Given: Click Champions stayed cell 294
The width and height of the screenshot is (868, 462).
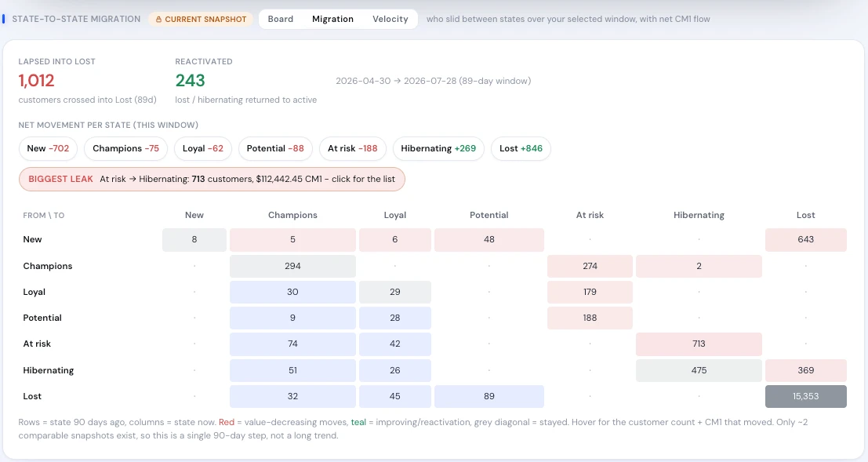Looking at the screenshot, I should click(x=292, y=266).
